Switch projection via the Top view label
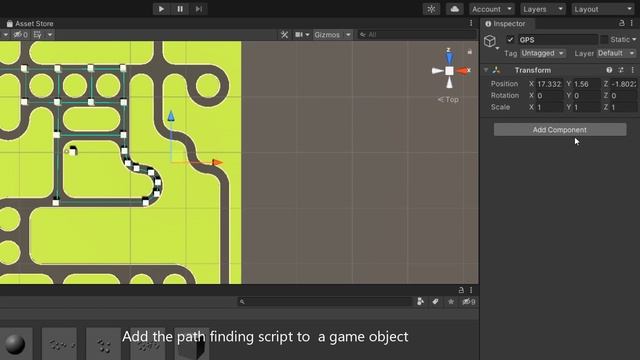 448,99
